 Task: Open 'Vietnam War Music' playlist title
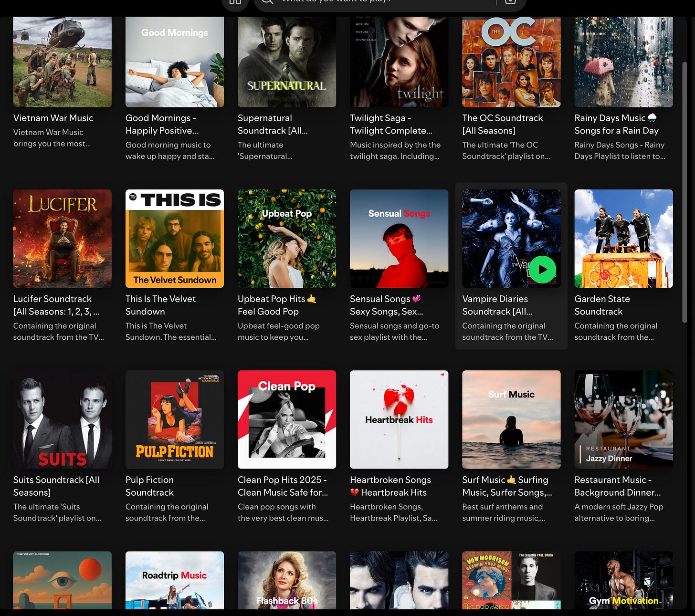(53, 118)
